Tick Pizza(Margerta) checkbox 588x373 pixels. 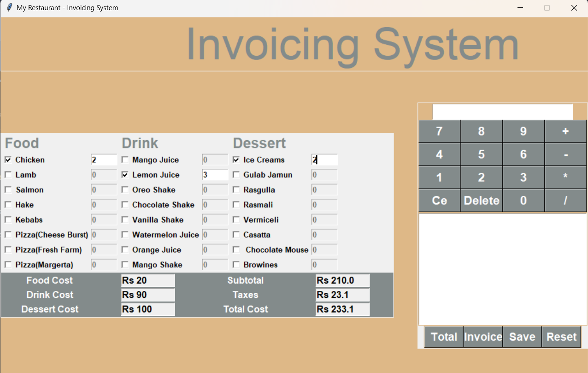8,265
